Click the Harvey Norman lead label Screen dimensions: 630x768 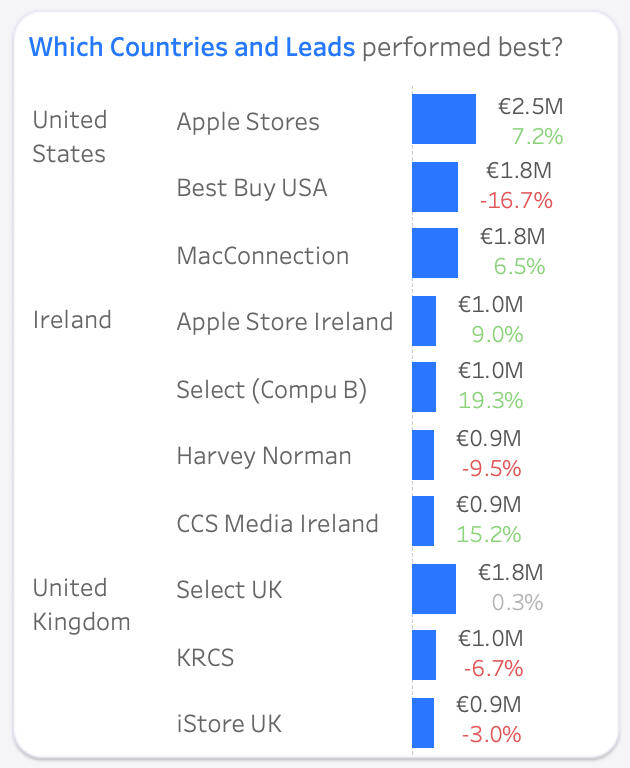click(x=264, y=456)
